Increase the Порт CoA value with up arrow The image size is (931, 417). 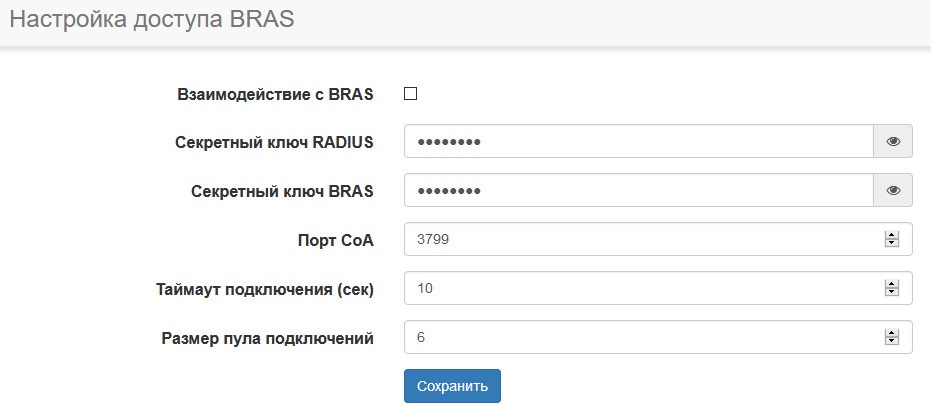892,235
